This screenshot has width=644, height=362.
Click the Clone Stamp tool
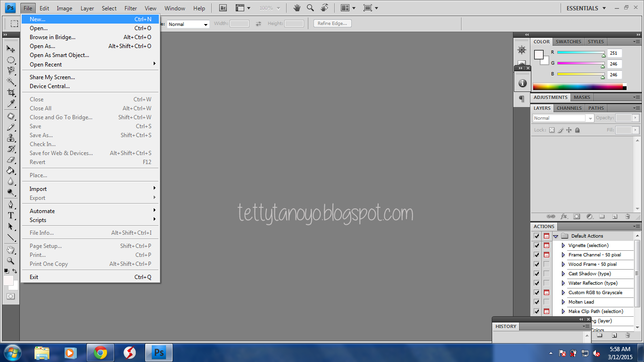(11, 138)
